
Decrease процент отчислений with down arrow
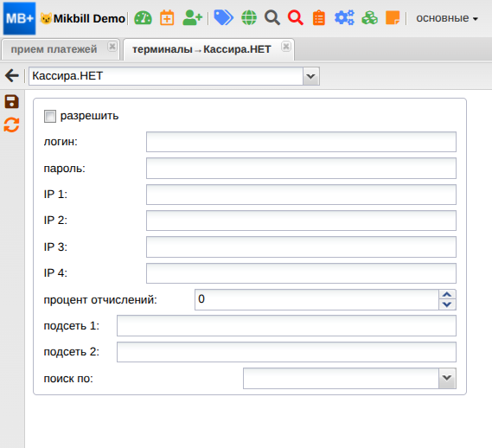click(447, 304)
